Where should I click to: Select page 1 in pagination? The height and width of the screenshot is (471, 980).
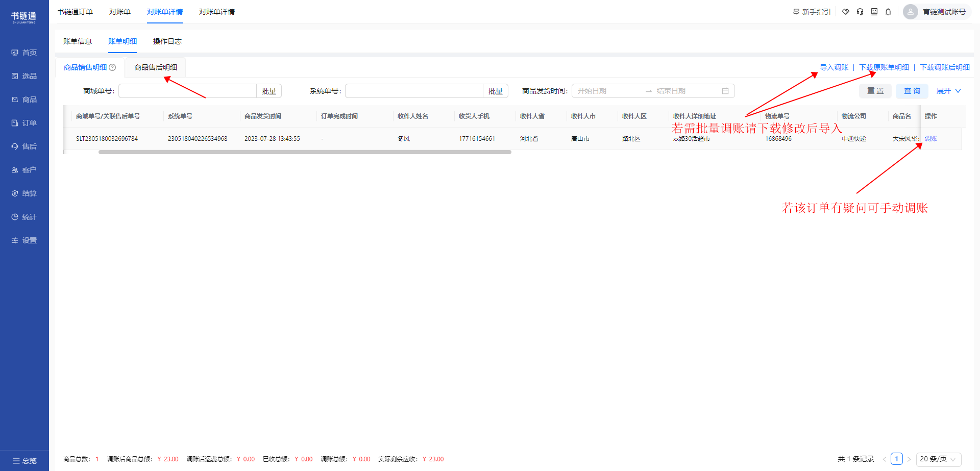[x=897, y=459]
